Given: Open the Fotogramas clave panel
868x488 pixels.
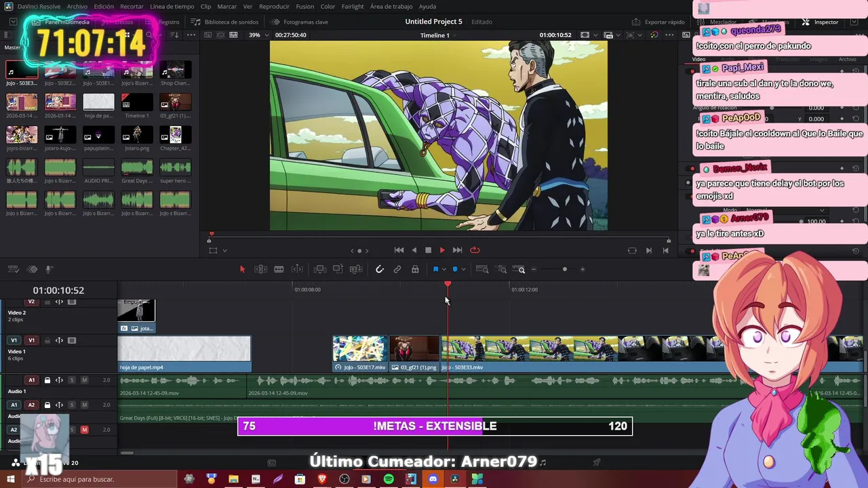Looking at the screenshot, I should [300, 22].
